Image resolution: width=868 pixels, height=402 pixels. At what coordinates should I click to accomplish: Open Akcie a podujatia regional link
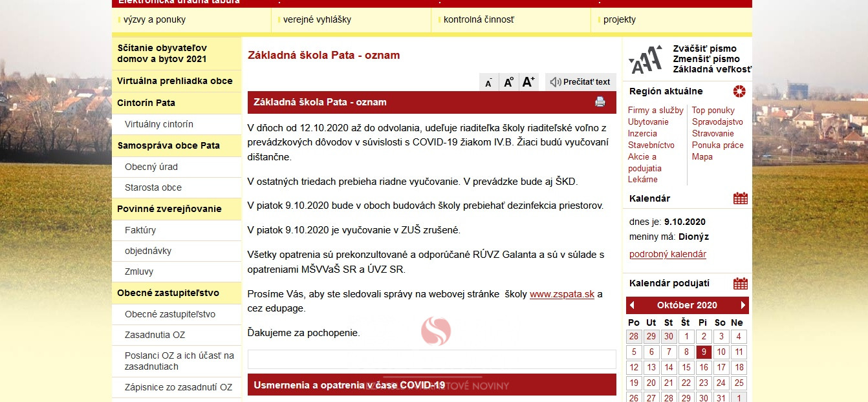pyautogui.click(x=645, y=162)
